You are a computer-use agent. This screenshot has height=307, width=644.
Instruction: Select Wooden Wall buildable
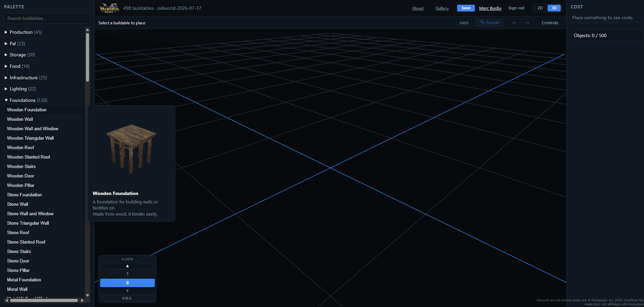(x=20, y=119)
